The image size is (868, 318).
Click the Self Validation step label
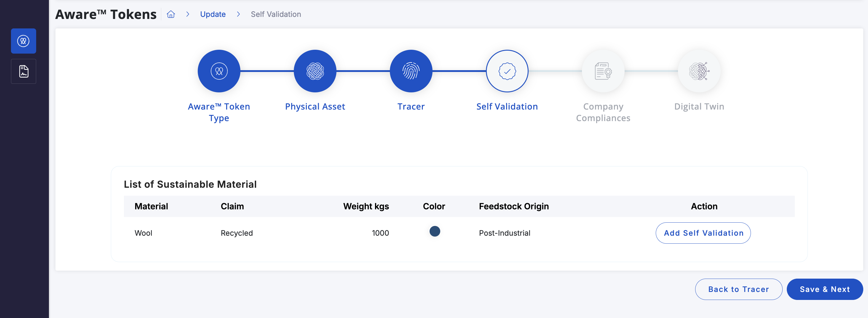pos(507,106)
